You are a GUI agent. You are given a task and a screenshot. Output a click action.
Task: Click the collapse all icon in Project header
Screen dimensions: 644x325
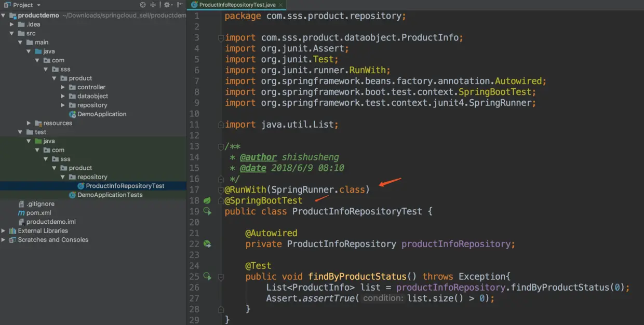(153, 5)
